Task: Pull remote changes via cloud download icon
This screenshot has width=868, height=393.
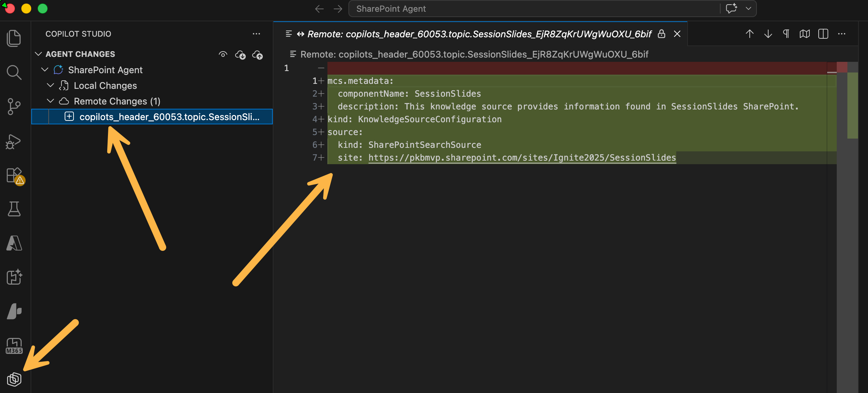Action: click(x=241, y=55)
